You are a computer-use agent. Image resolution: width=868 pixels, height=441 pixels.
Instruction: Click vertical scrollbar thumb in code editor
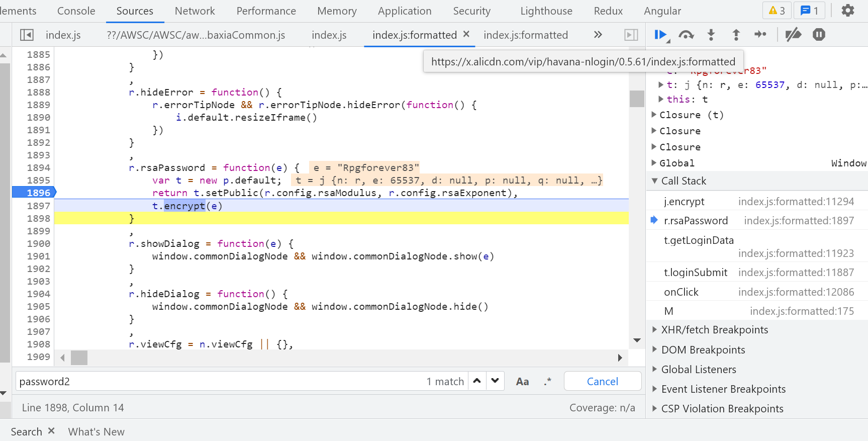click(637, 99)
